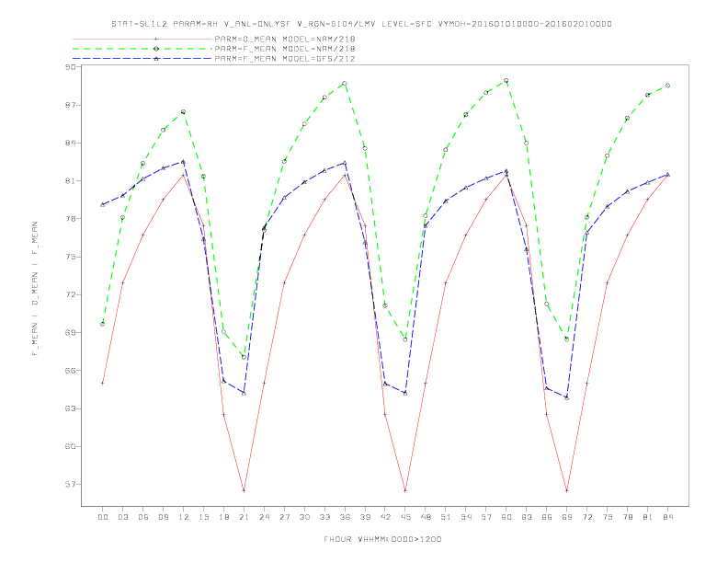Viewport: 728px width, 563px height.
Task: Select legend label PARM=O_MEAN MODEL=NAM/218
Action: point(285,39)
